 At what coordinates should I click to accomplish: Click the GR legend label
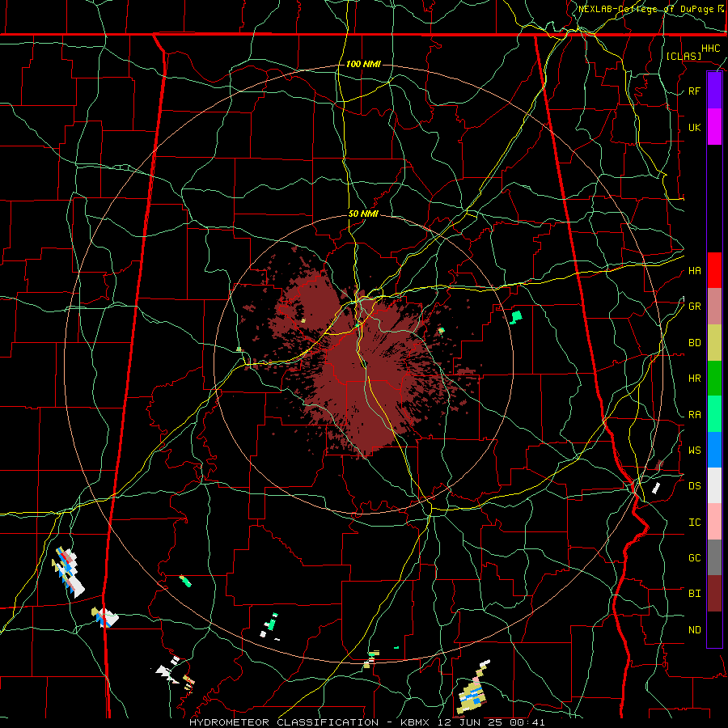click(695, 307)
